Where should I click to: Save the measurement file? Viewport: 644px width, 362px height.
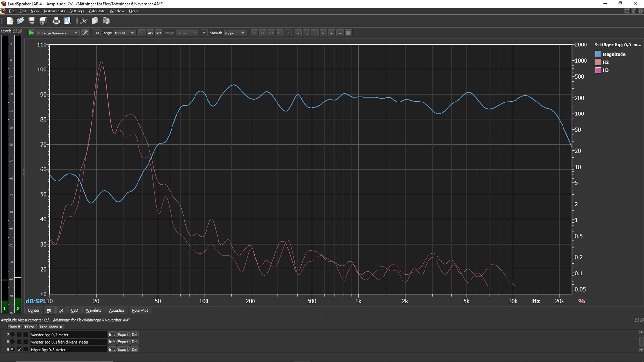click(32, 21)
